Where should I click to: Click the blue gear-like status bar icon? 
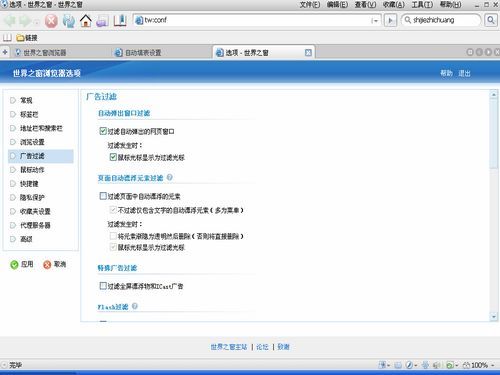(x=425, y=365)
